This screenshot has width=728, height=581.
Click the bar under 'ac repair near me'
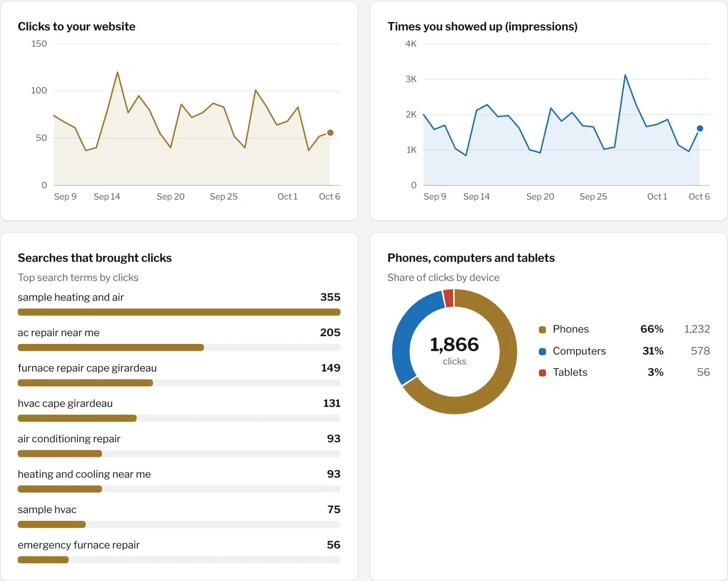(179, 348)
